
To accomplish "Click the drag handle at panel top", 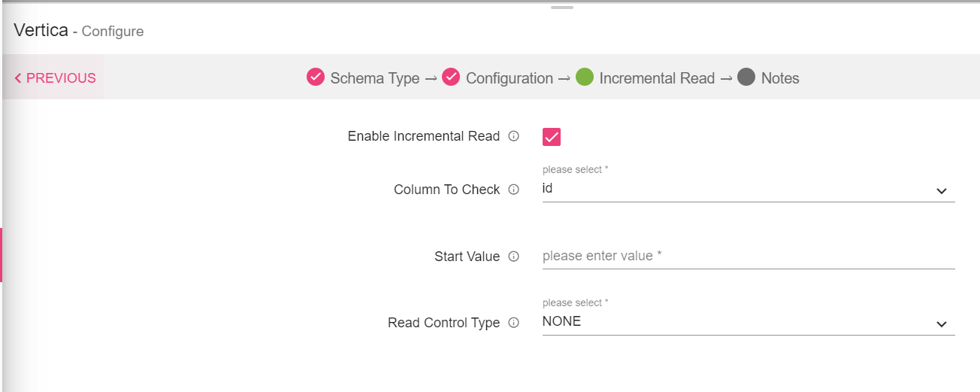I will pos(561,8).
